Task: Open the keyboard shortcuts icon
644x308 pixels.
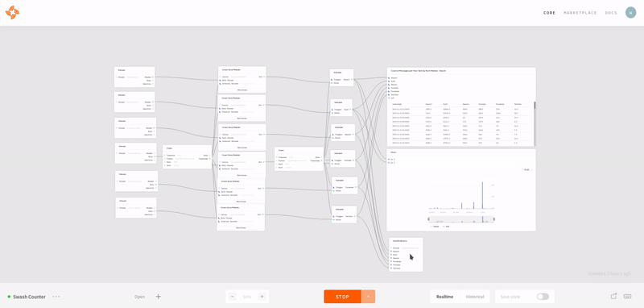Action: (627, 296)
